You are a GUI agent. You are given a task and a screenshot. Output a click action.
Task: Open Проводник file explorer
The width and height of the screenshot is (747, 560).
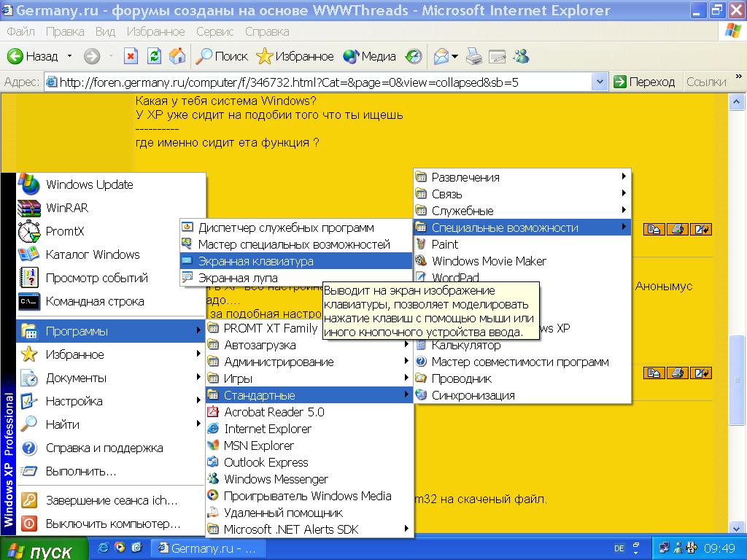[x=522, y=378]
